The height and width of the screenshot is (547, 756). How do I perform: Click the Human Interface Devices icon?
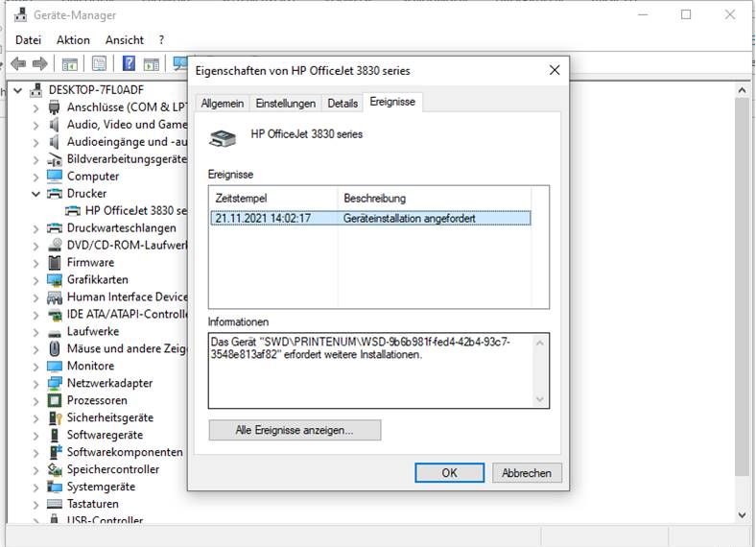55,297
